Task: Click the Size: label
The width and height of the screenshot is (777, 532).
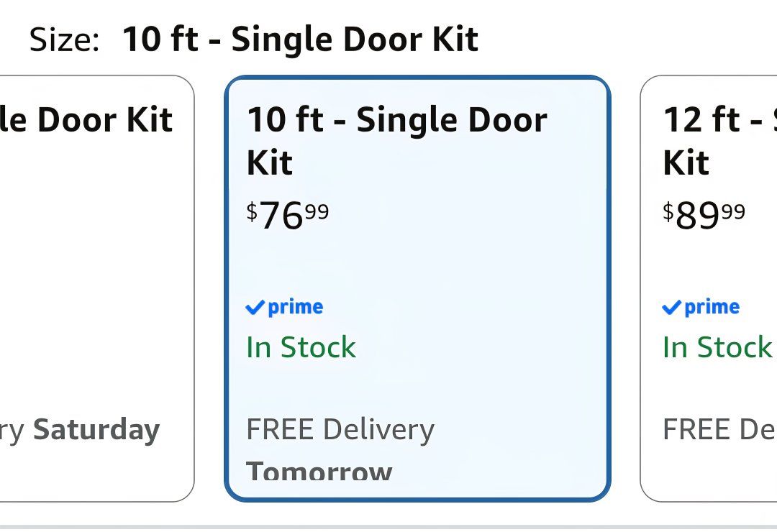Action: [65, 40]
